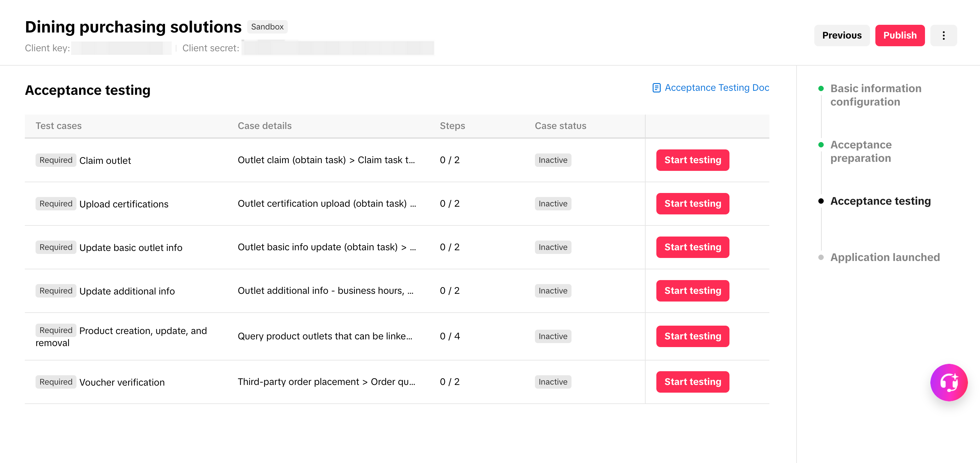The image size is (980, 463).
Task: Open the three-dot more options menu
Action: tap(943, 36)
